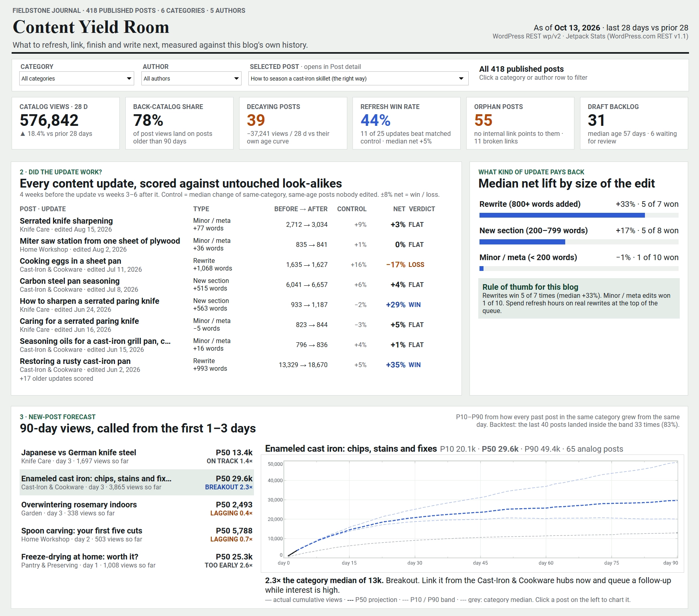Image resolution: width=699 pixels, height=616 pixels.
Task: Click the Rule of thumb for this blog box
Action: (x=579, y=299)
